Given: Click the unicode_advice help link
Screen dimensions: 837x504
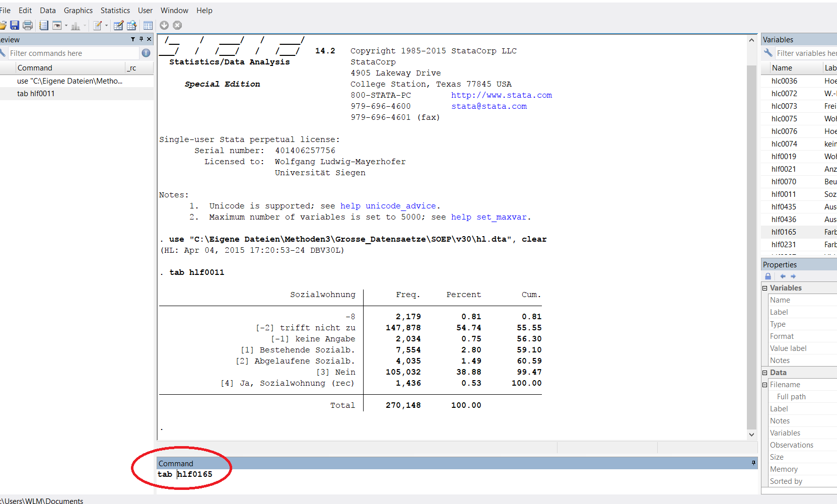Looking at the screenshot, I should point(400,205).
